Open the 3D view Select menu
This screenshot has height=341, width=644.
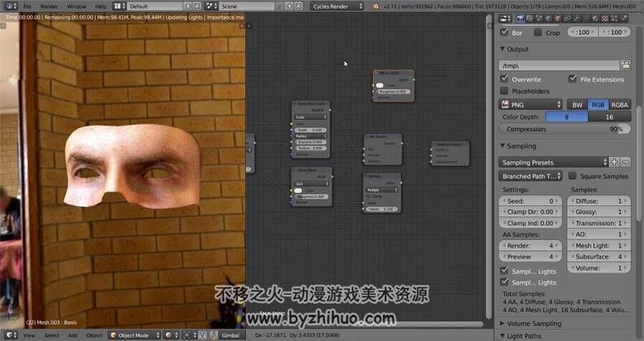pos(52,335)
